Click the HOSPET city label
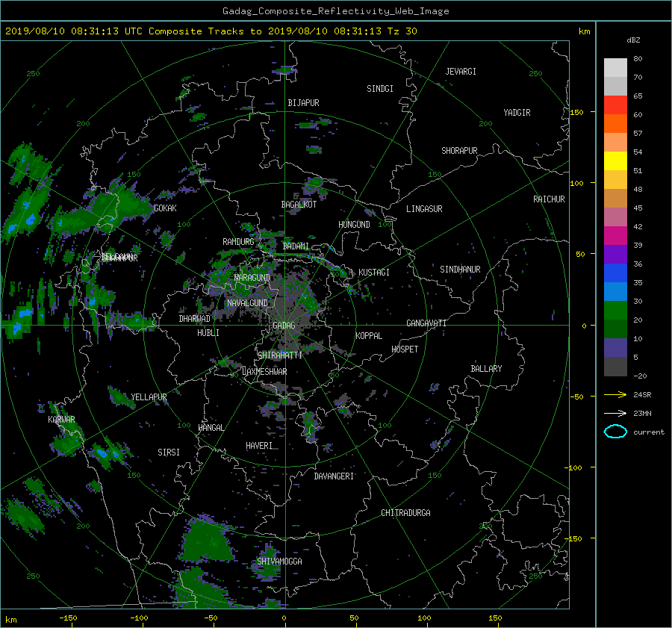The image size is (672, 628). click(x=405, y=349)
